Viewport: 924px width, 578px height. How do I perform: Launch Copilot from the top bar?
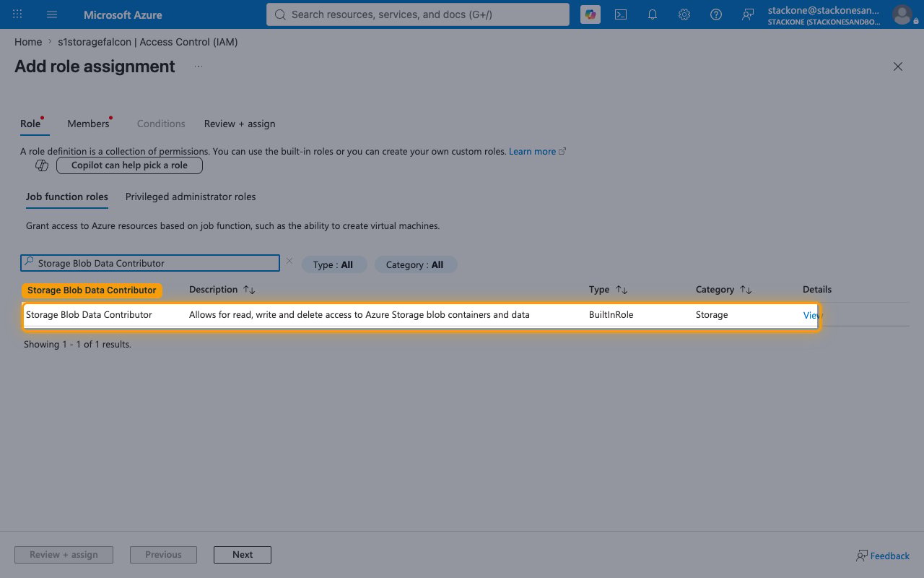click(x=590, y=14)
